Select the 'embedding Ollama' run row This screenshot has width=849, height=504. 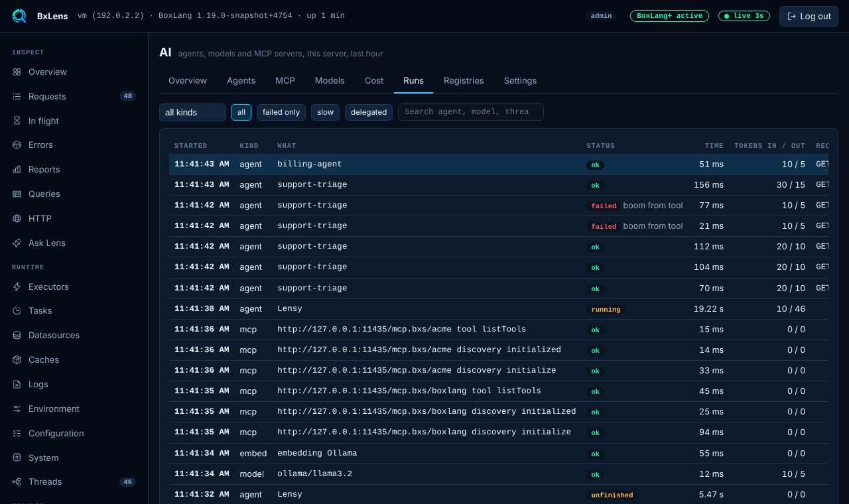coord(498,454)
